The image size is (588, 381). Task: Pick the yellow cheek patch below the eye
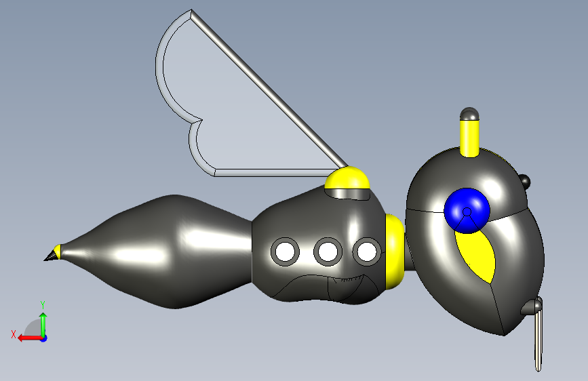[x=476, y=256]
